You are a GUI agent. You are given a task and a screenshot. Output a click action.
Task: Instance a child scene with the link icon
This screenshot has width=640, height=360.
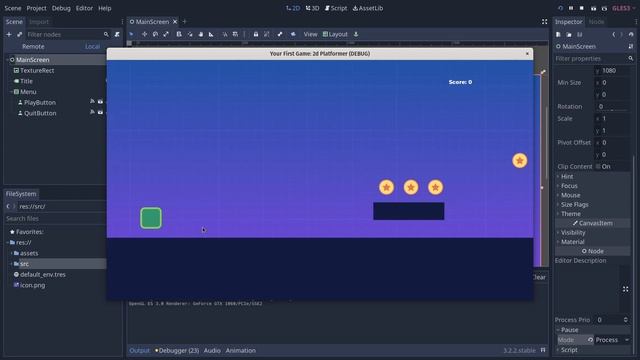point(19,34)
